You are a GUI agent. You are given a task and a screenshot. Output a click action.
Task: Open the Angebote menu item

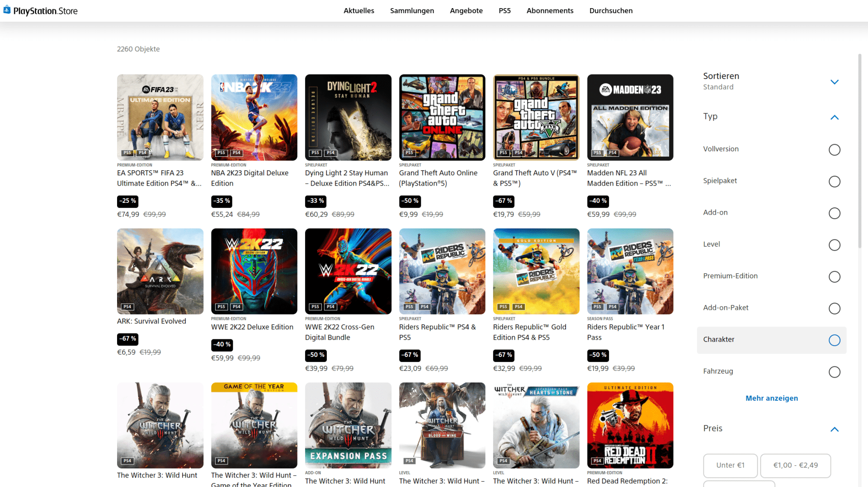tap(466, 11)
